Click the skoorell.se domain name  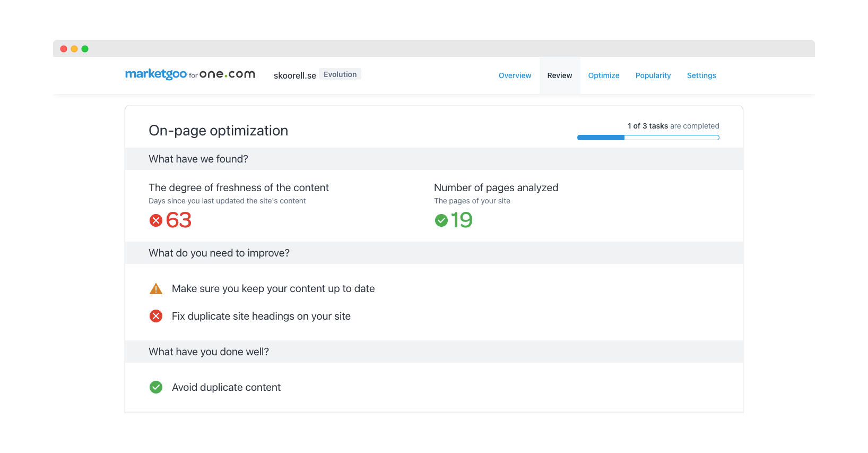295,75
